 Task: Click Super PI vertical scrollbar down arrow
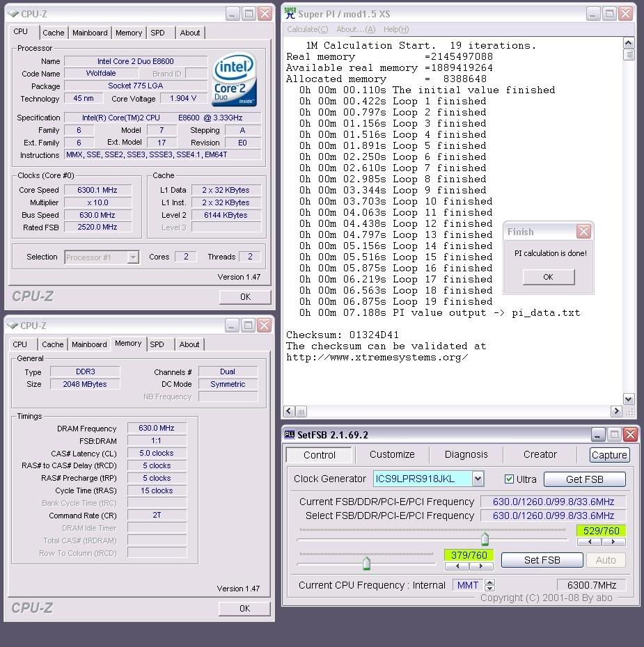[628, 399]
